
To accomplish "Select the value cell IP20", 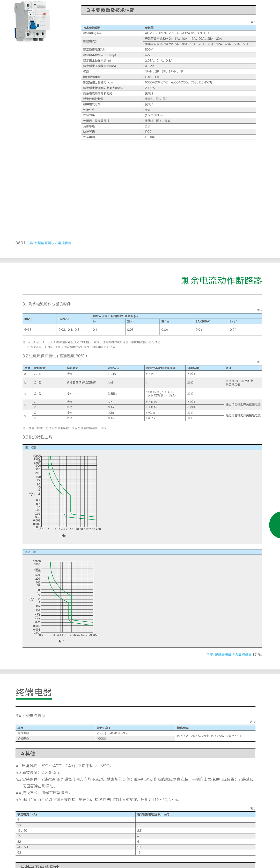I will [x=148, y=132].
